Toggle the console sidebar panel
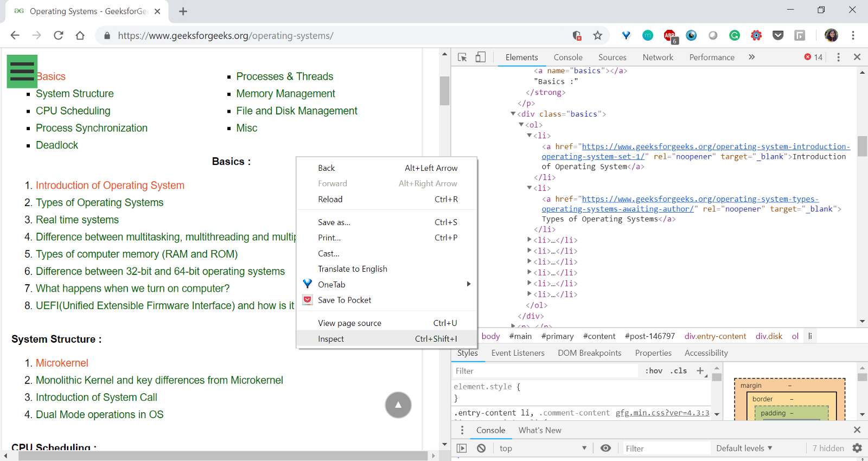This screenshot has width=868, height=461. tap(462, 448)
